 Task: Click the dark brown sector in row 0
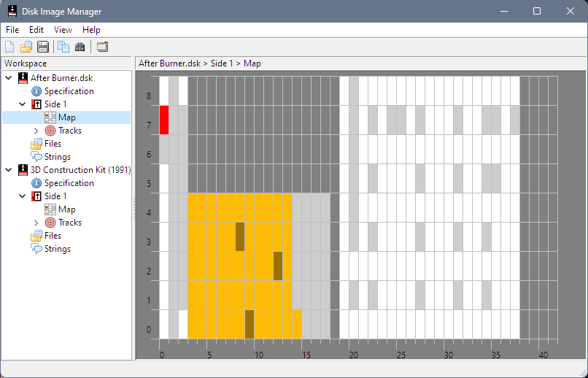(x=249, y=325)
